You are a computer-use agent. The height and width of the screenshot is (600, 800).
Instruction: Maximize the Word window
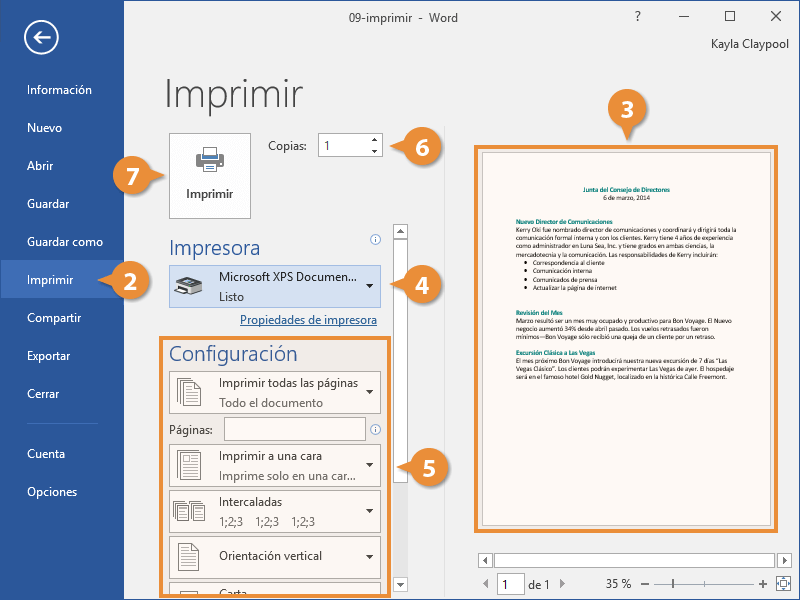[x=730, y=16]
